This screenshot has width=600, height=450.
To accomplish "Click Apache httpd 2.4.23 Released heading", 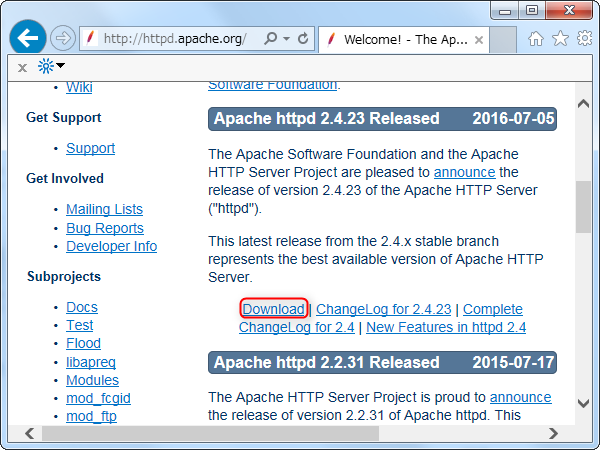I will click(x=326, y=119).
